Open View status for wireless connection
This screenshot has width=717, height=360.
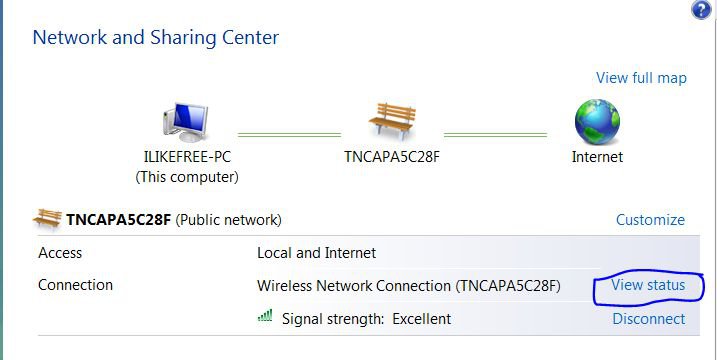(x=648, y=285)
